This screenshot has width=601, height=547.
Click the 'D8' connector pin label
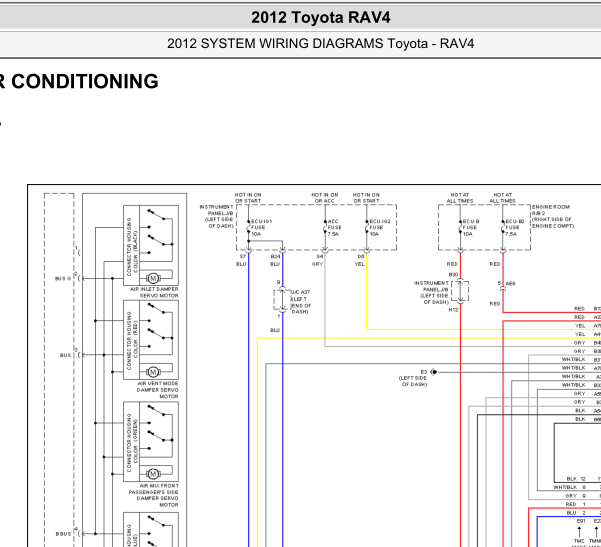pyautogui.click(x=361, y=256)
